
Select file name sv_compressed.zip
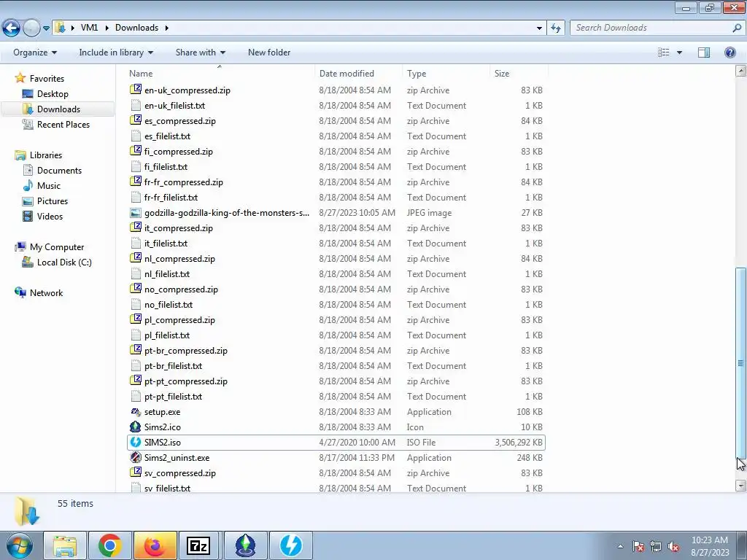pyautogui.click(x=180, y=473)
